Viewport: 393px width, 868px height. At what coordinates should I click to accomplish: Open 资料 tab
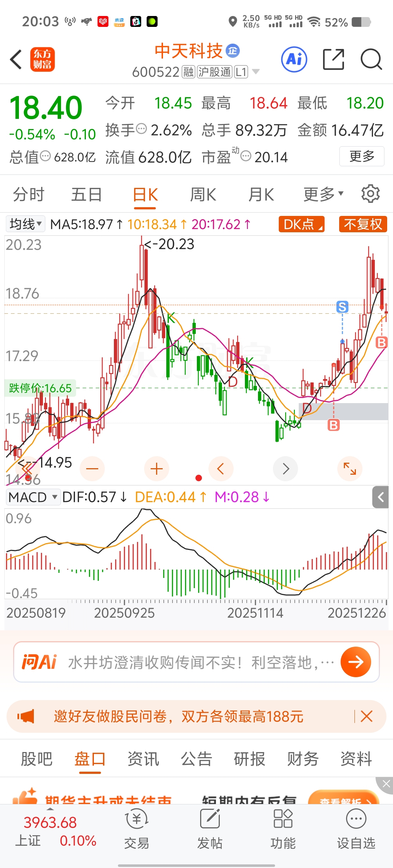(x=356, y=759)
